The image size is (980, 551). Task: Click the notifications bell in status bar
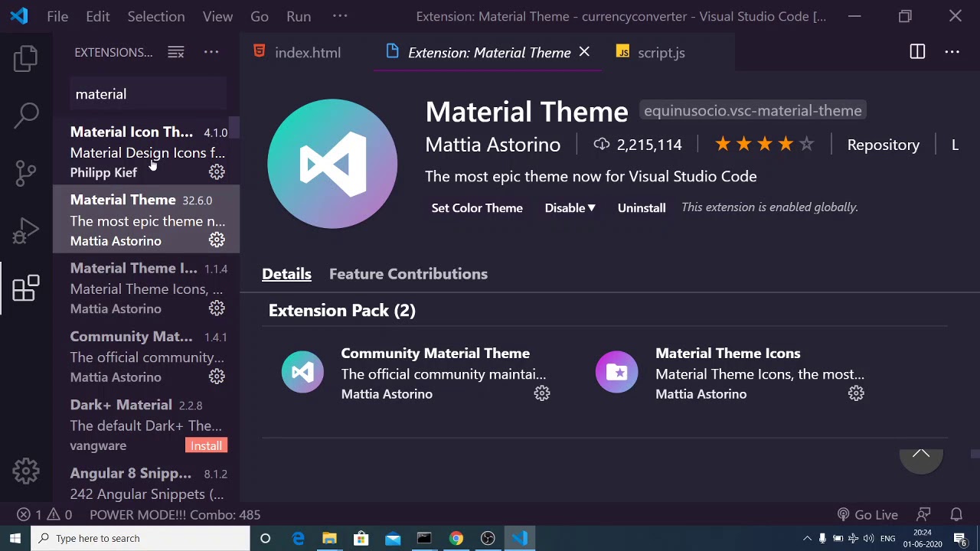click(x=956, y=515)
